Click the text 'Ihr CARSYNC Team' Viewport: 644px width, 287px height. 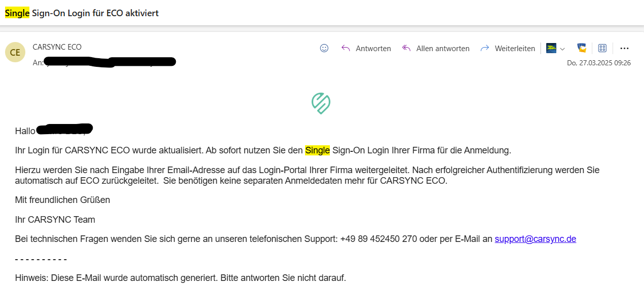click(x=55, y=219)
